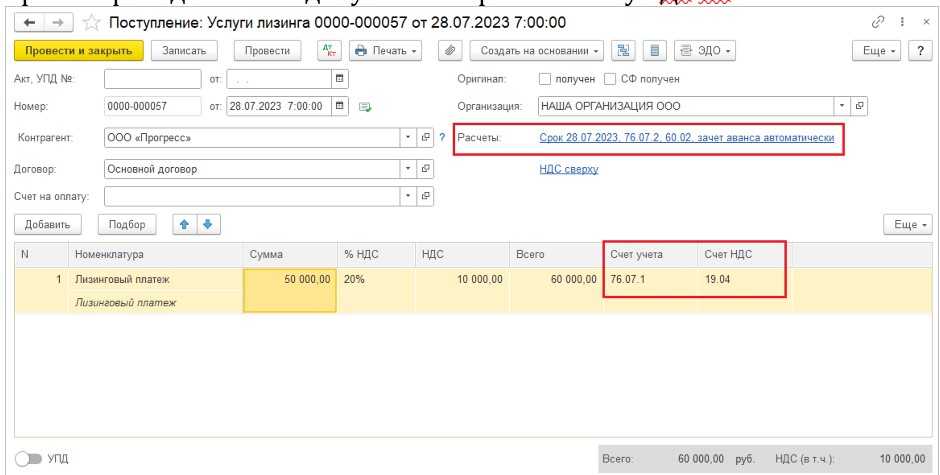Show Дт/Кт postings icon
940x475 pixels.
point(328,50)
